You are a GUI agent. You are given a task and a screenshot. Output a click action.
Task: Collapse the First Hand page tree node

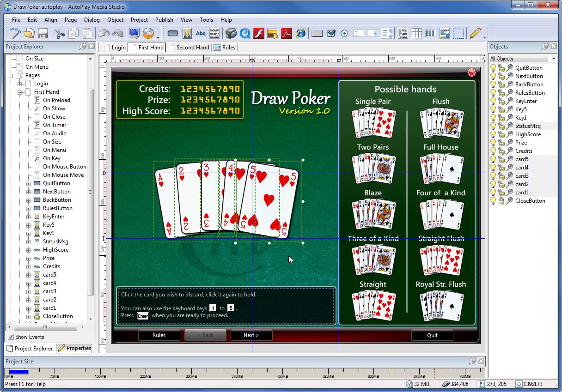pos(20,92)
